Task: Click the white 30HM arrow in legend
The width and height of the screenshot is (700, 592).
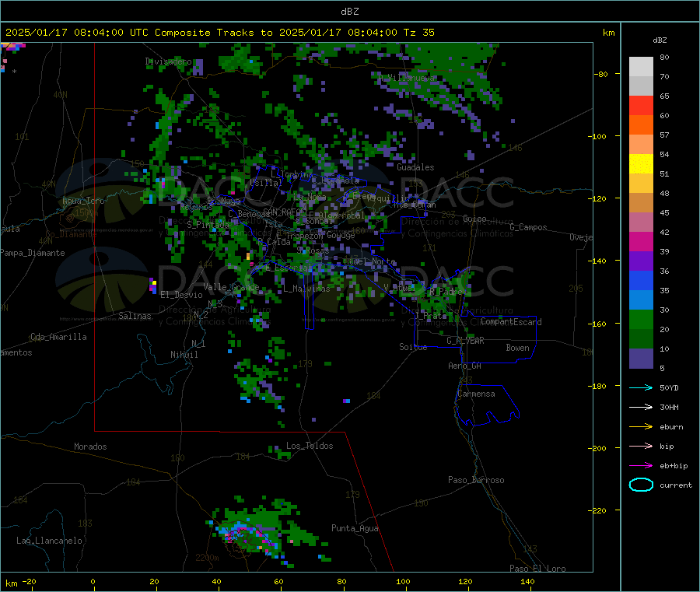Action: (x=641, y=407)
